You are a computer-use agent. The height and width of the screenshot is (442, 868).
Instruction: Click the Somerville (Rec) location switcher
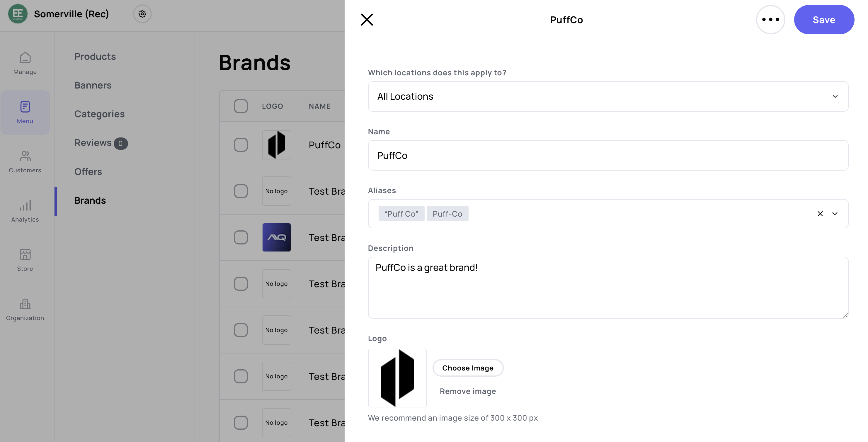click(71, 14)
